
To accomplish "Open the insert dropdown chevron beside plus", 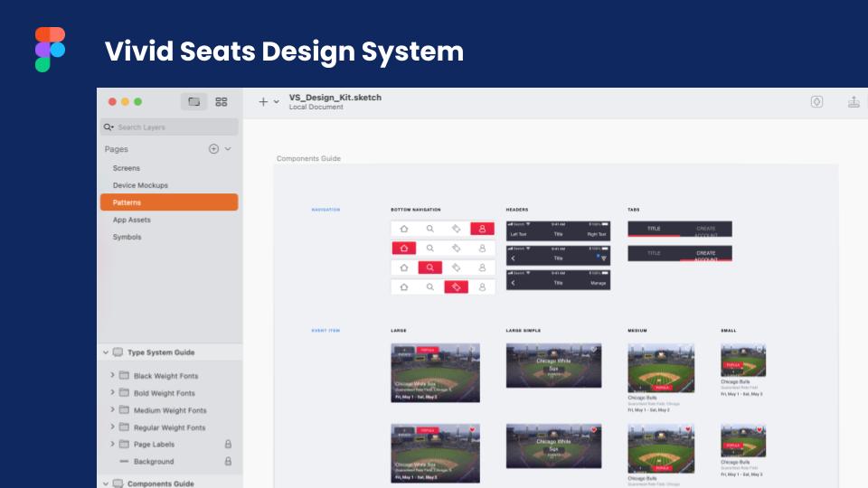I will (277, 102).
